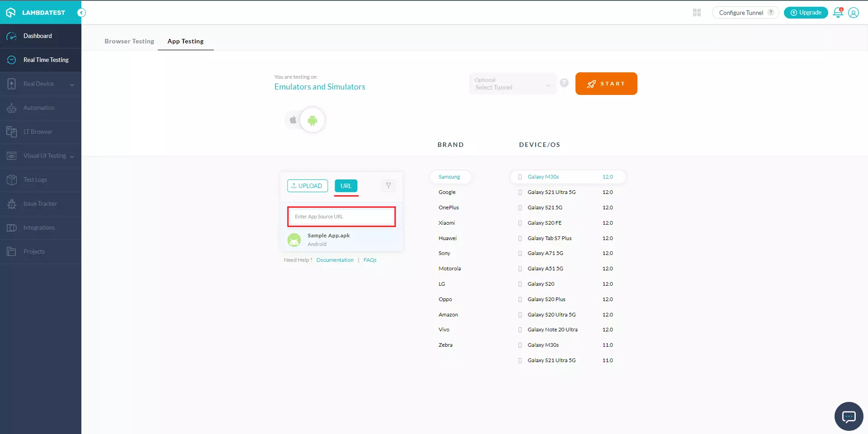Image resolution: width=868 pixels, height=434 pixels.
Task: Open the Documentation link
Action: tap(335, 259)
